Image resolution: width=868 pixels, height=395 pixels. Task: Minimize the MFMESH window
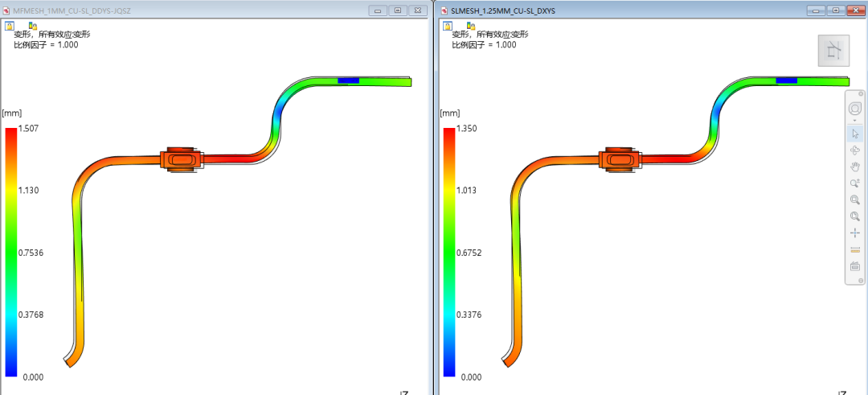(379, 10)
